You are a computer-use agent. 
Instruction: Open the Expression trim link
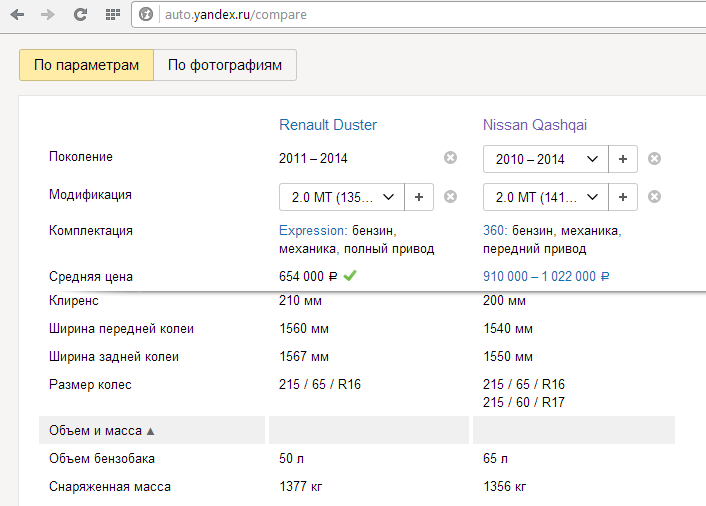pos(312,230)
